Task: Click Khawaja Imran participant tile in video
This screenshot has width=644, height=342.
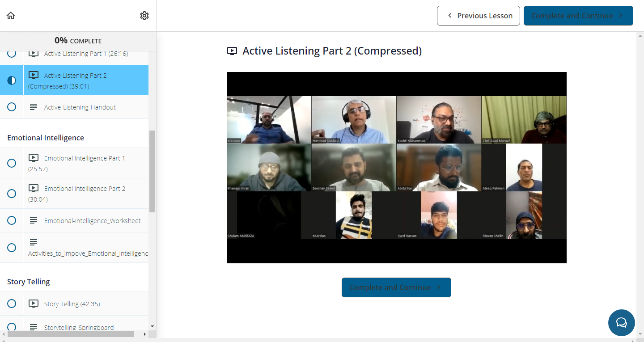Action: [269, 167]
